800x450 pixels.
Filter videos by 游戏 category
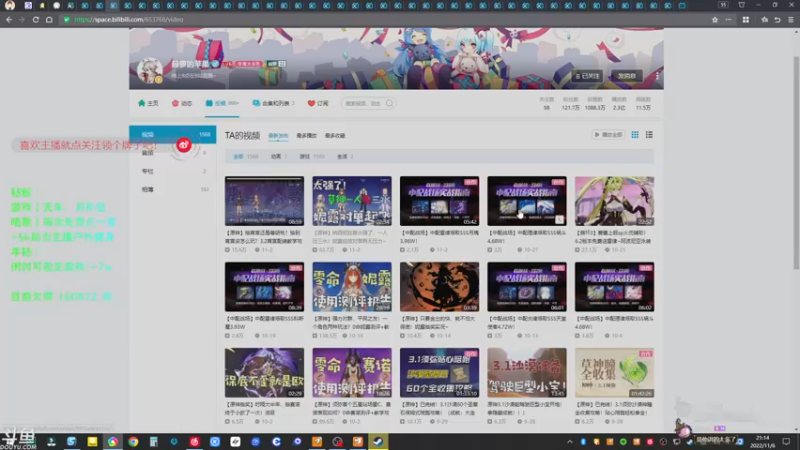tap(312, 157)
